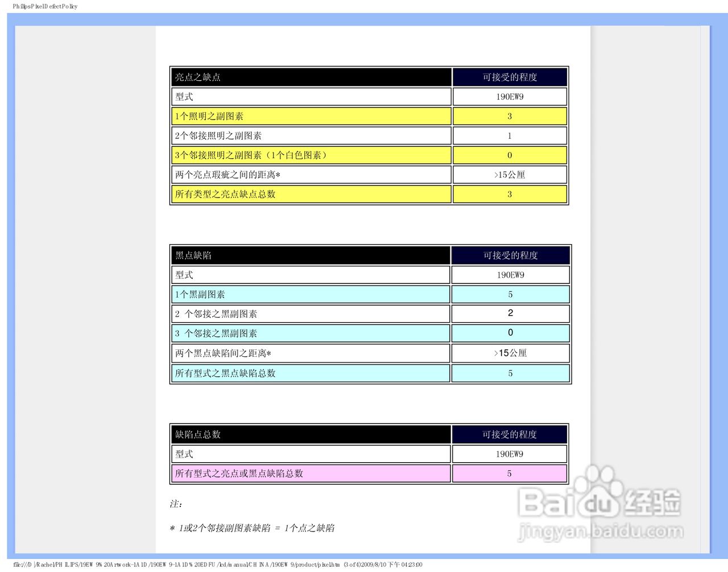Click '190EW9' in the total defects table
The width and height of the screenshot is (728, 572).
tap(510, 454)
